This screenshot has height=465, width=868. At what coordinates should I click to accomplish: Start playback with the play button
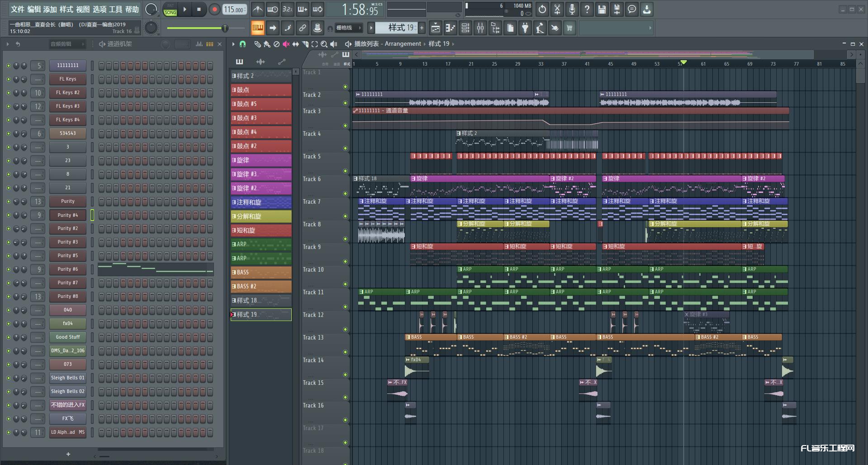coord(185,9)
